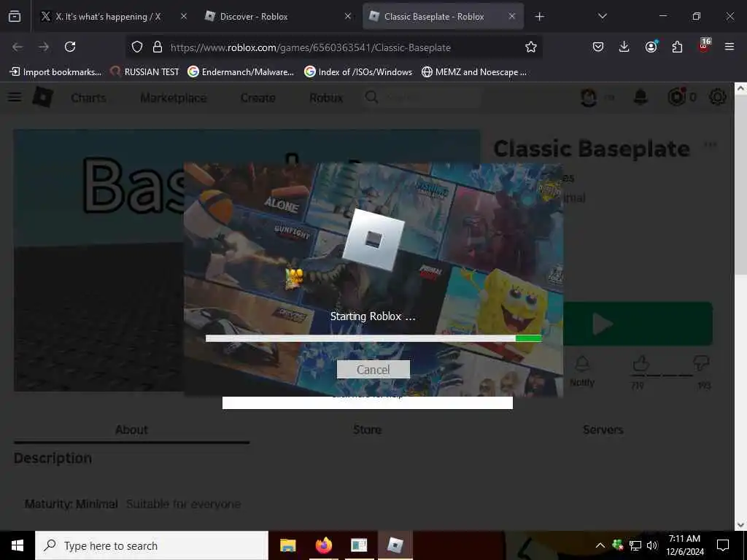This screenshot has width=747, height=560.
Task: Open File Explorer from the taskbar
Action: click(x=287, y=545)
